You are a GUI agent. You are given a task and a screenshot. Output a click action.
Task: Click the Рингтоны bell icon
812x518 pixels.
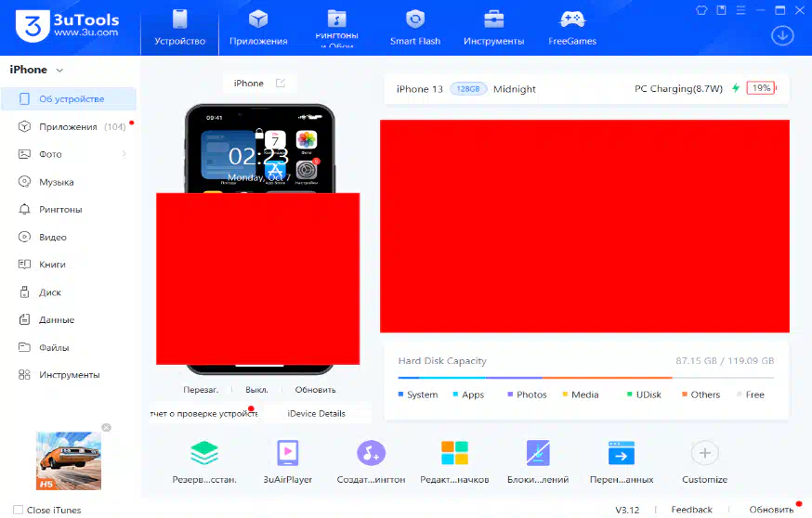point(24,209)
